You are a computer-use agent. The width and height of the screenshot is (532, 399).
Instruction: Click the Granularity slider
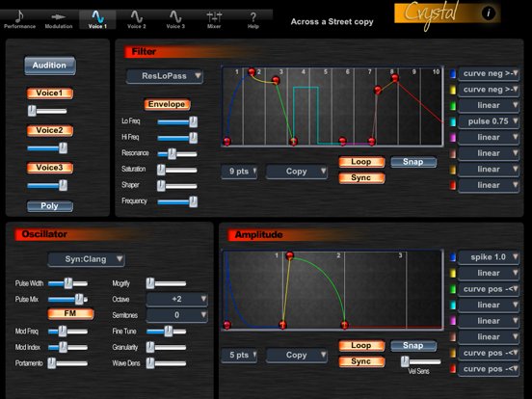click(x=166, y=347)
